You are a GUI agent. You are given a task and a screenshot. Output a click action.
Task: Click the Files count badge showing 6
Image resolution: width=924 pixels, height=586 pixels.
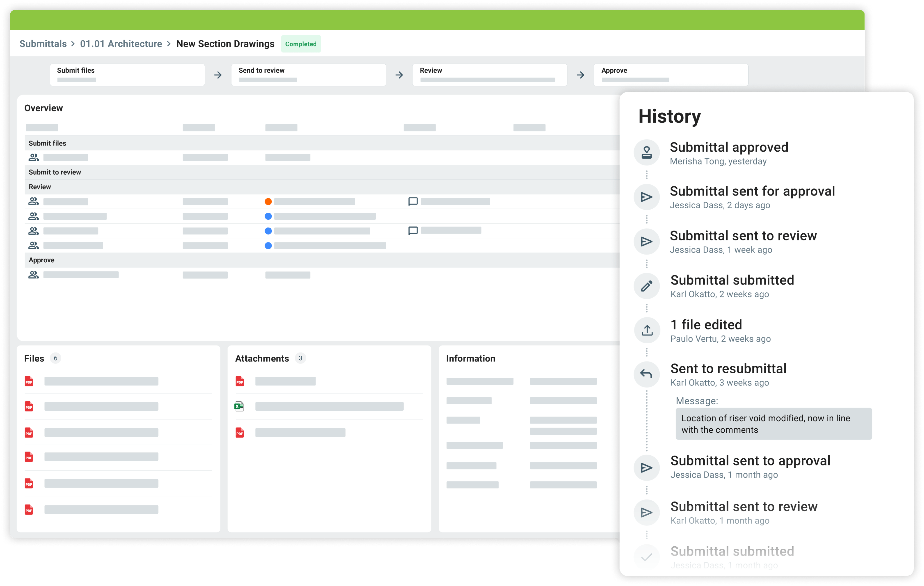click(x=56, y=358)
